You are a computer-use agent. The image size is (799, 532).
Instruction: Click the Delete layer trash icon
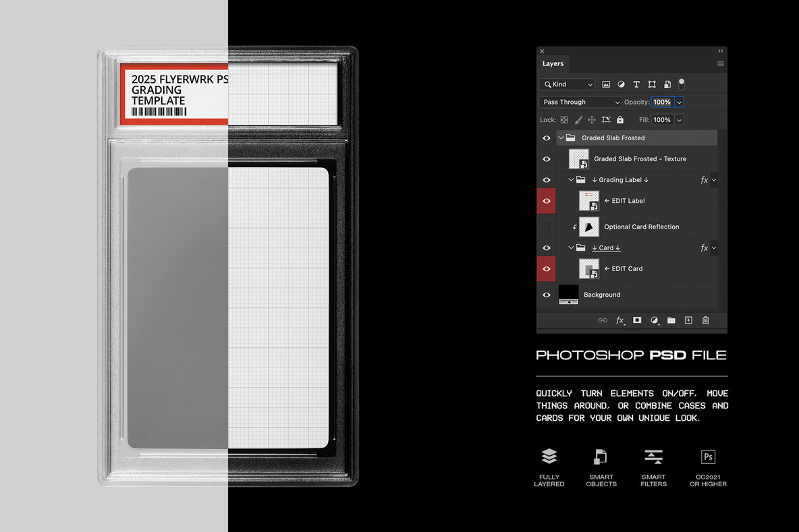(705, 320)
